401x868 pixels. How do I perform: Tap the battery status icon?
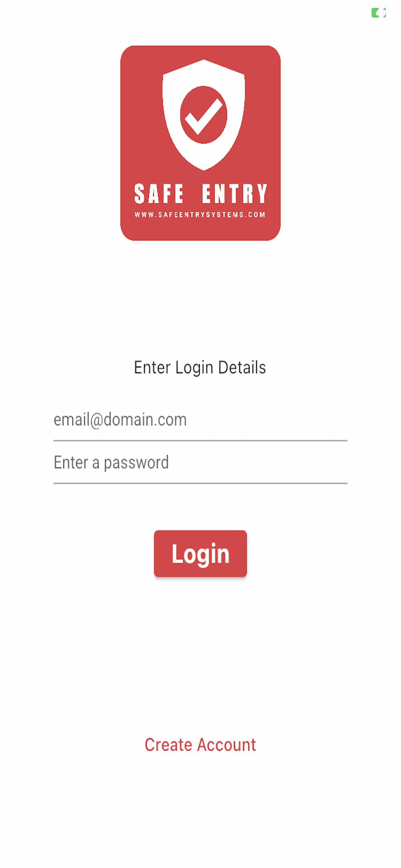(379, 13)
